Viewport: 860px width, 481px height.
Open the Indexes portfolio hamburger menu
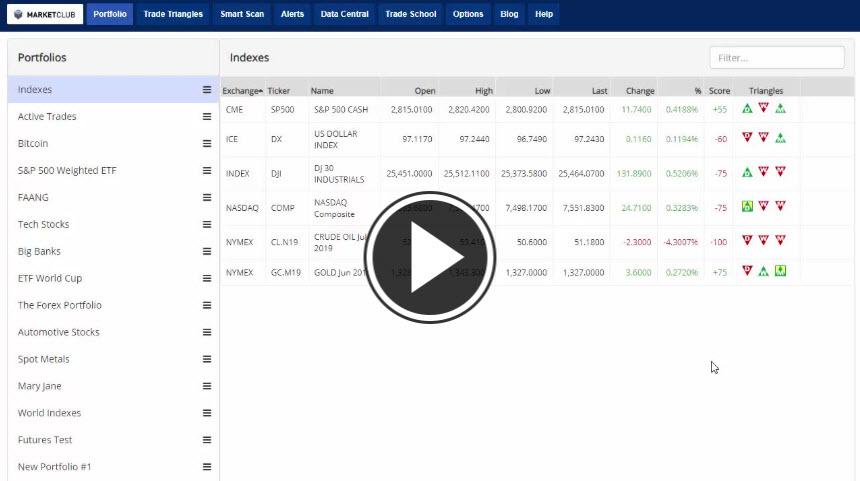pos(207,89)
